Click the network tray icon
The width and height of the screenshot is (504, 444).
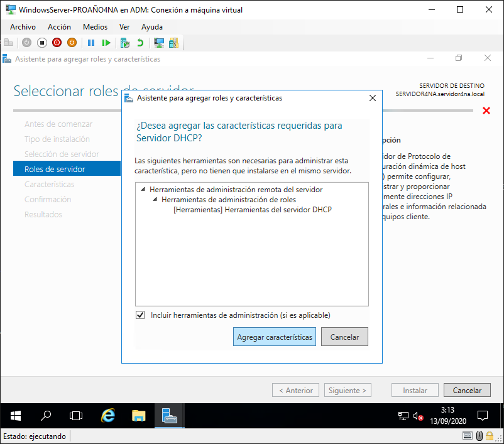(x=403, y=416)
